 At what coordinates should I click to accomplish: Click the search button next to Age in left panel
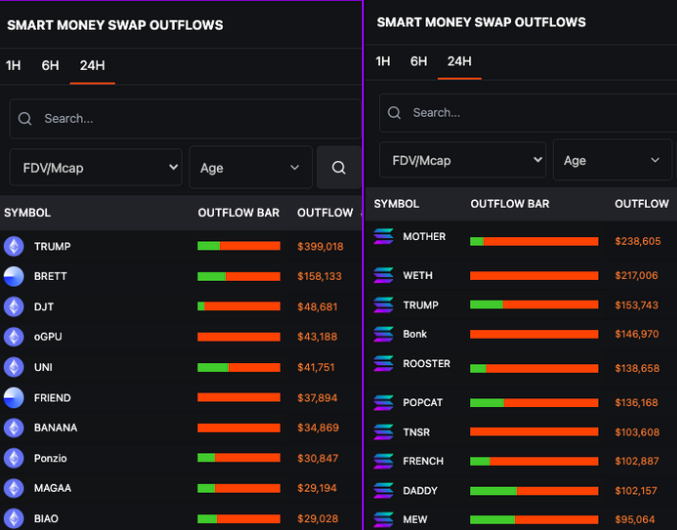[339, 167]
